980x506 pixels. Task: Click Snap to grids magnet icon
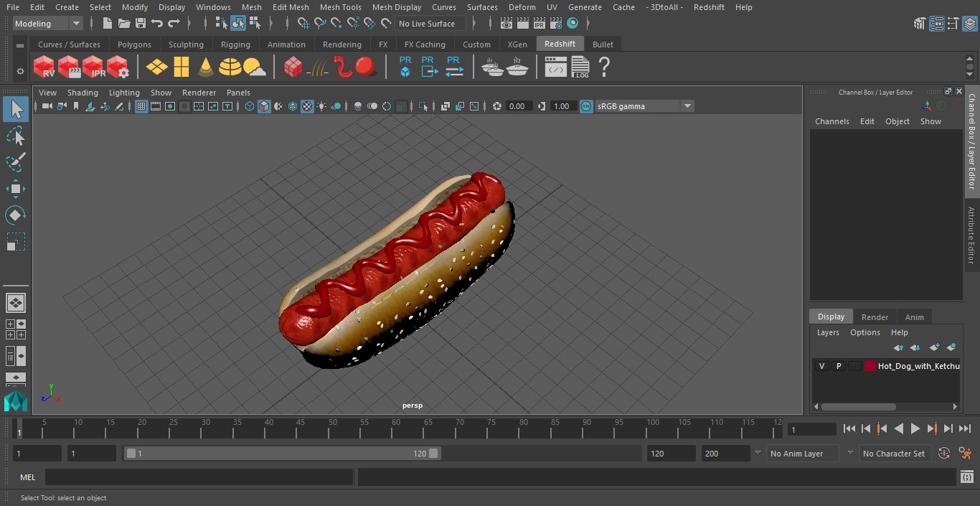point(303,24)
